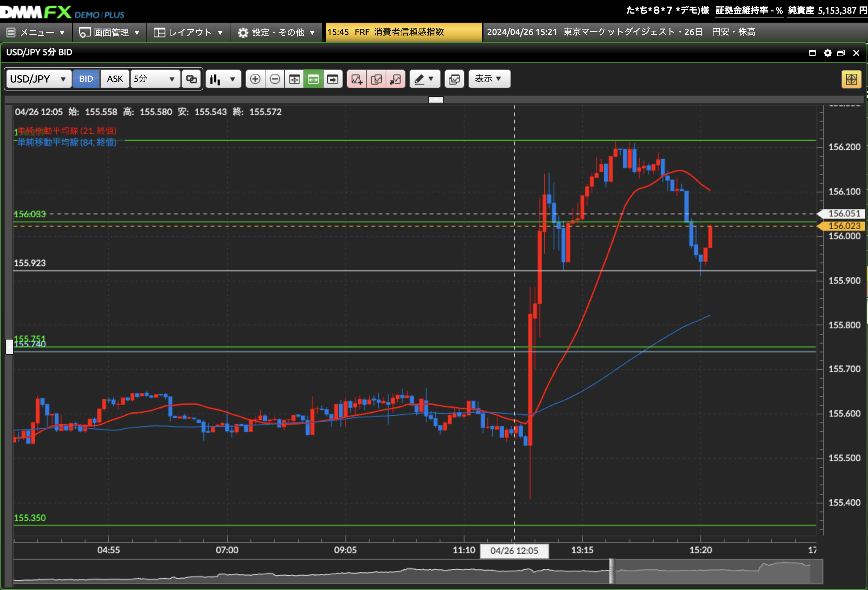Screen dimensions: 868x590
Task: Toggle the green horizontal auto-fit button
Action: 313,79
